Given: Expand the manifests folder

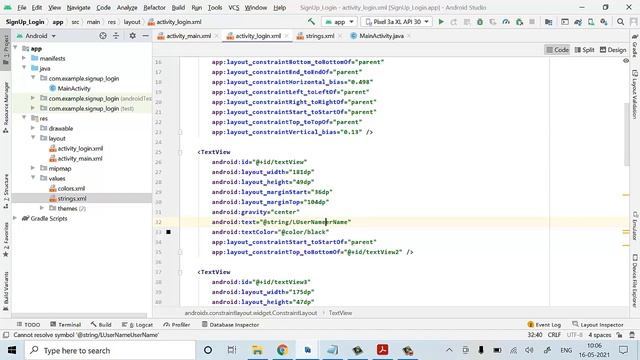Looking at the screenshot, I should [x=24, y=58].
